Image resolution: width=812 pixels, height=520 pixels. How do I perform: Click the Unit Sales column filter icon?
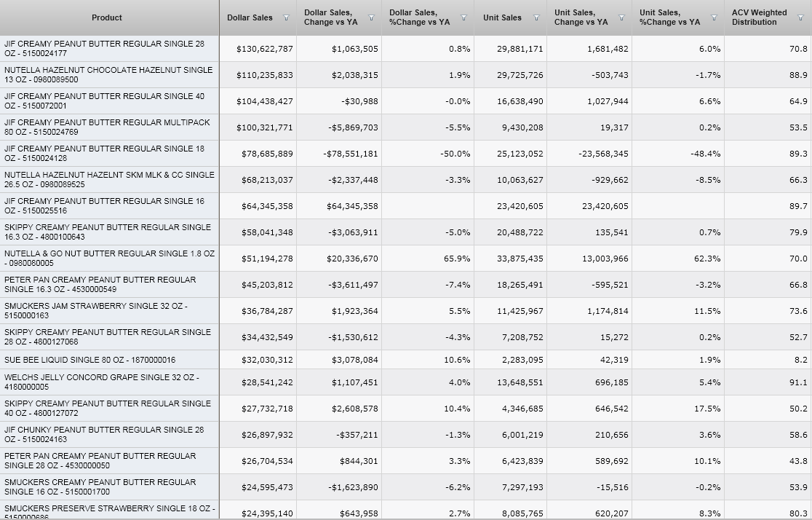click(537, 17)
